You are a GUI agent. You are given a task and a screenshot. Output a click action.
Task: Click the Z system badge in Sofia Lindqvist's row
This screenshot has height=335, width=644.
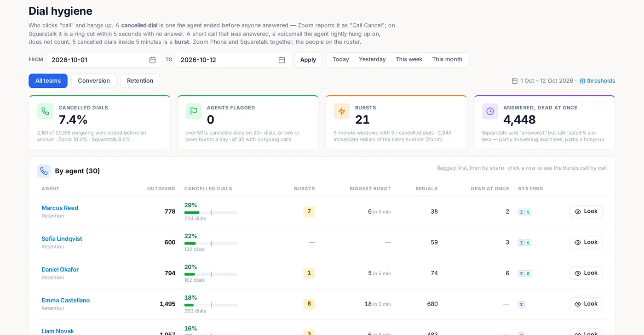[x=521, y=243]
